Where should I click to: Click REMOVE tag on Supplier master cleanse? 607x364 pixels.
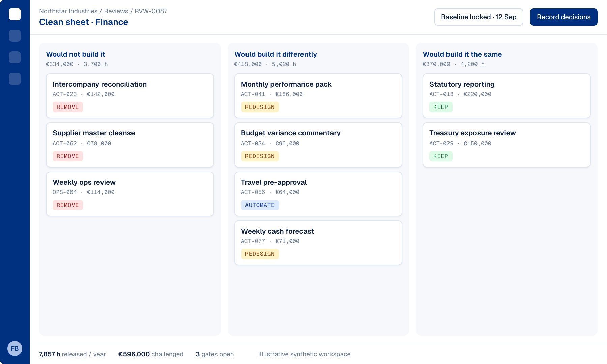(x=68, y=156)
